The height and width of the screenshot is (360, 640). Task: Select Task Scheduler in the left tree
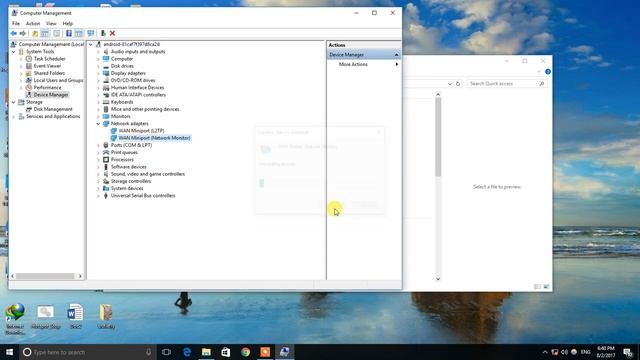point(49,59)
